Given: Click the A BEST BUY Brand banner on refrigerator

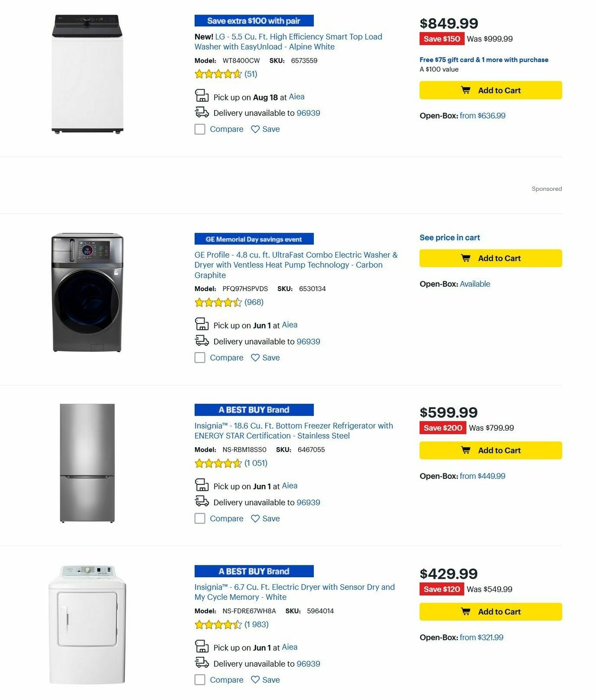Looking at the screenshot, I should [253, 409].
